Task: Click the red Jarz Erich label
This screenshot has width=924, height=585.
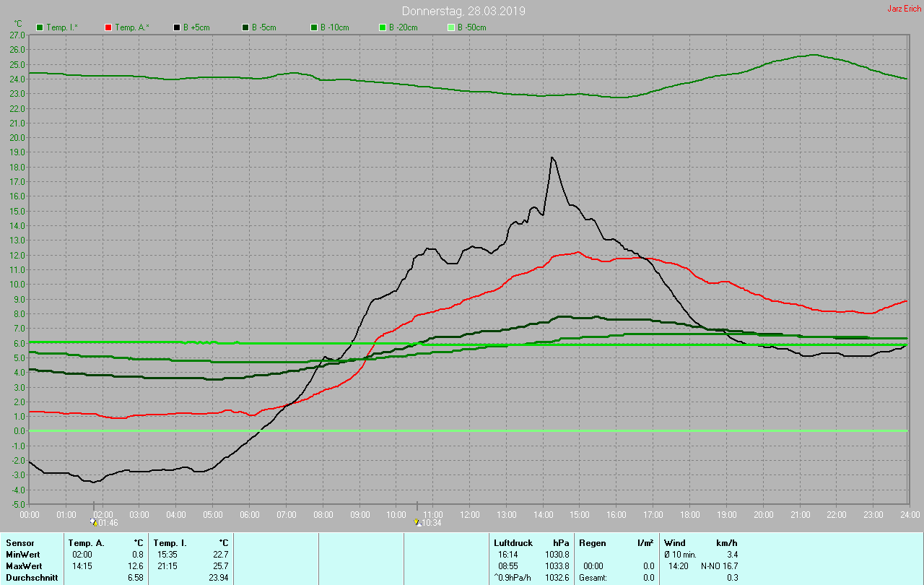Action: point(904,9)
